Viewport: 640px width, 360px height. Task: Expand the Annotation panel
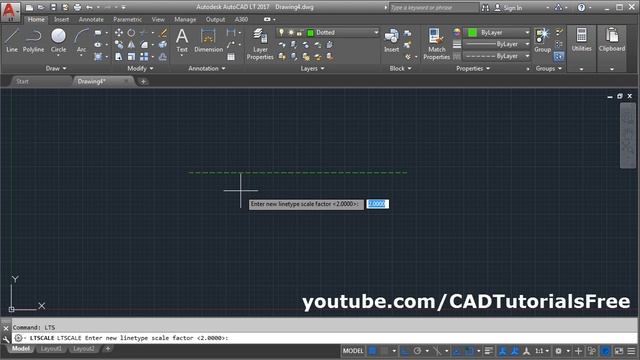coord(207,69)
